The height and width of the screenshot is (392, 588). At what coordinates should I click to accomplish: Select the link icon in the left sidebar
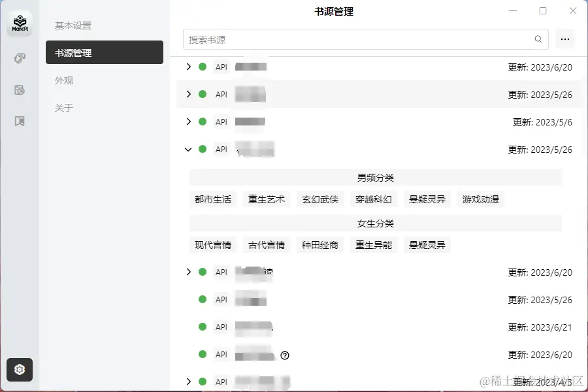click(x=20, y=57)
